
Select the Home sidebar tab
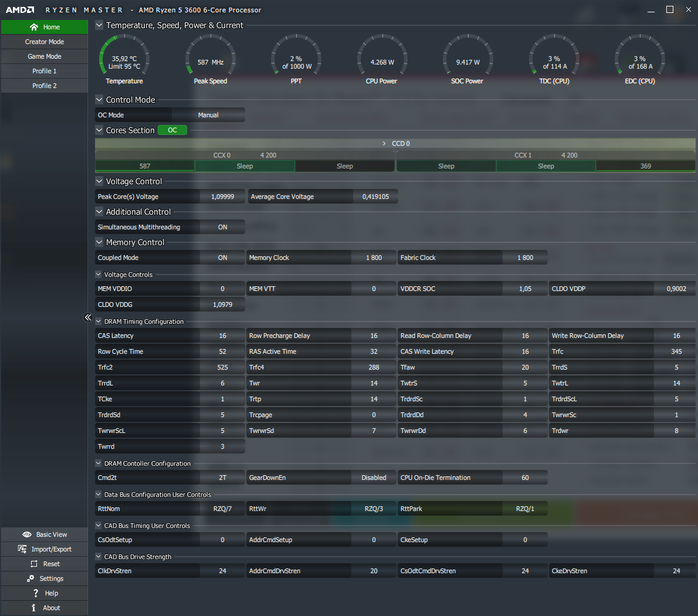coord(45,27)
